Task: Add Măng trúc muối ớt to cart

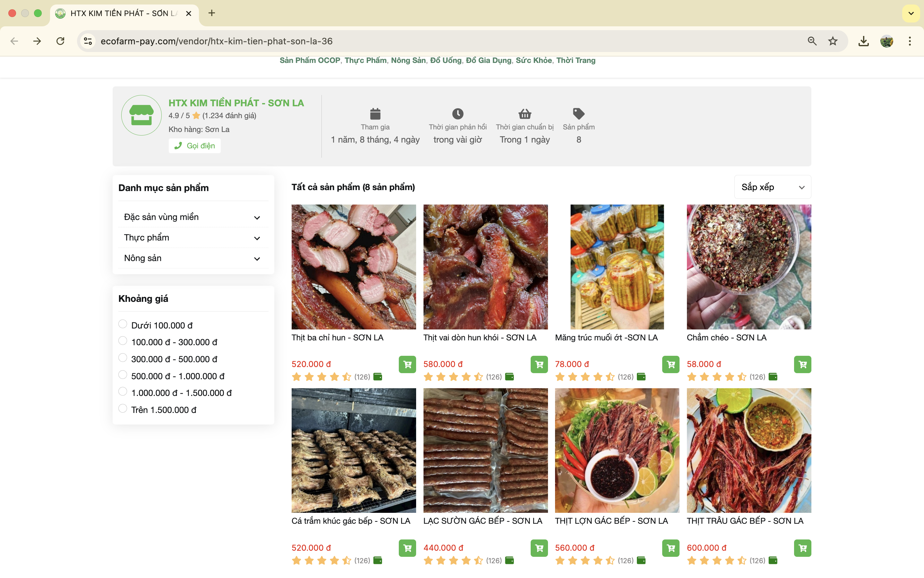Action: pos(671,364)
